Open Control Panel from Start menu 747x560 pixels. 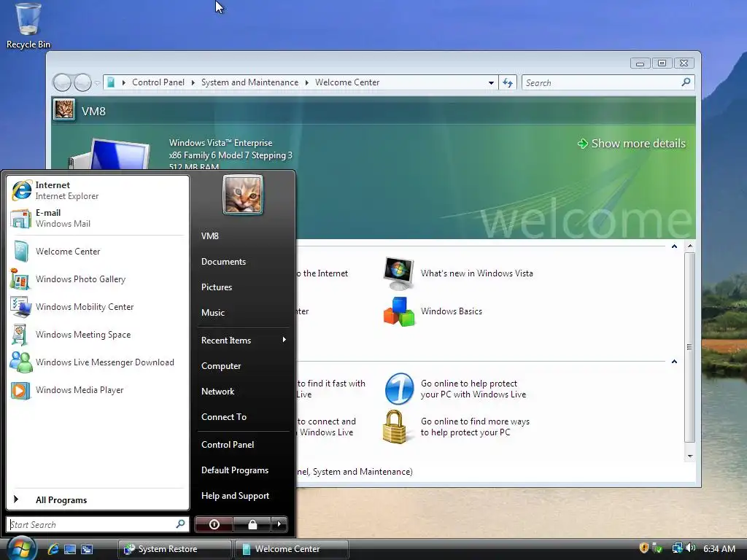click(x=243, y=444)
